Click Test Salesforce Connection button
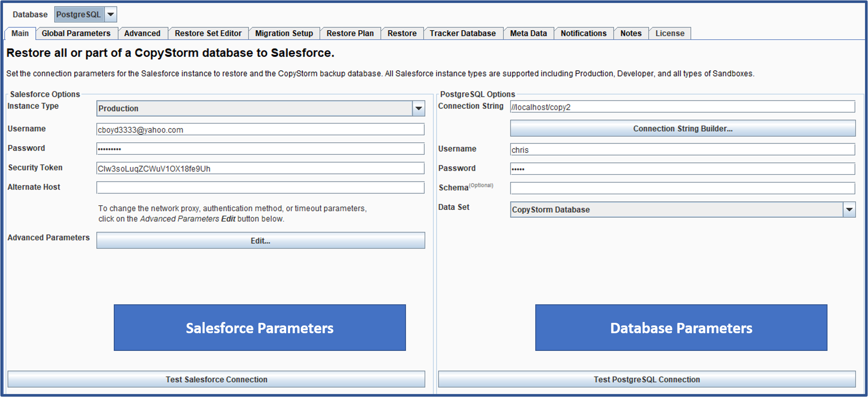This screenshot has height=397, width=868. point(216,379)
